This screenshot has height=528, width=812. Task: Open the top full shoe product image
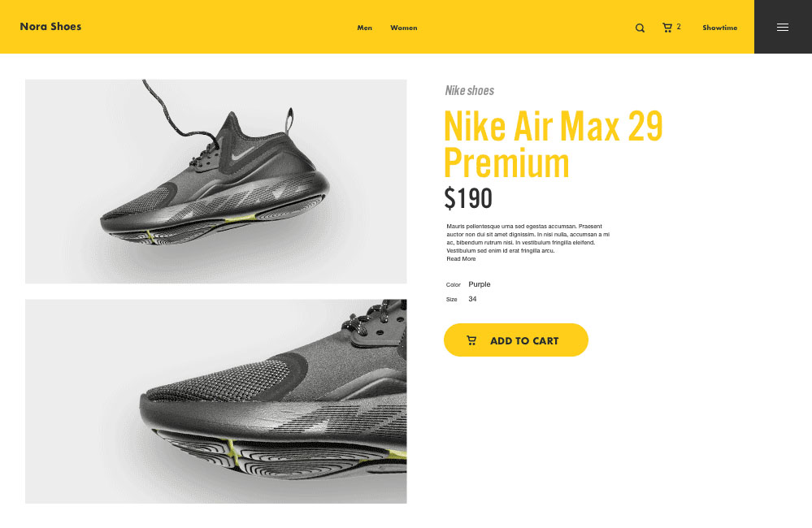pyautogui.click(x=216, y=181)
